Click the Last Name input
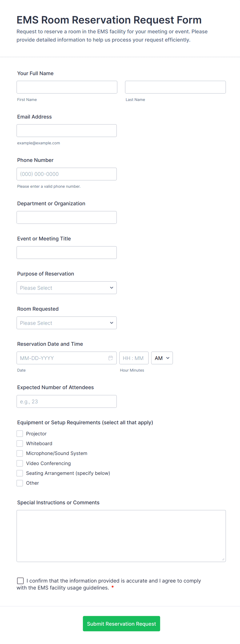The height and width of the screenshot is (644, 240). tap(175, 87)
